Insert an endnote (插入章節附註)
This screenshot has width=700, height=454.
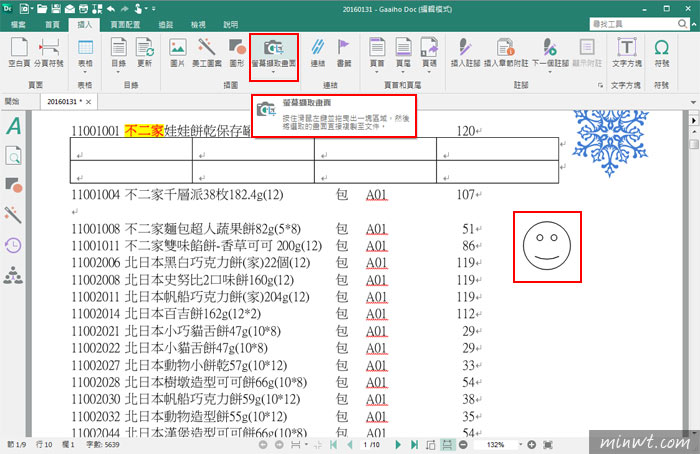(506, 53)
